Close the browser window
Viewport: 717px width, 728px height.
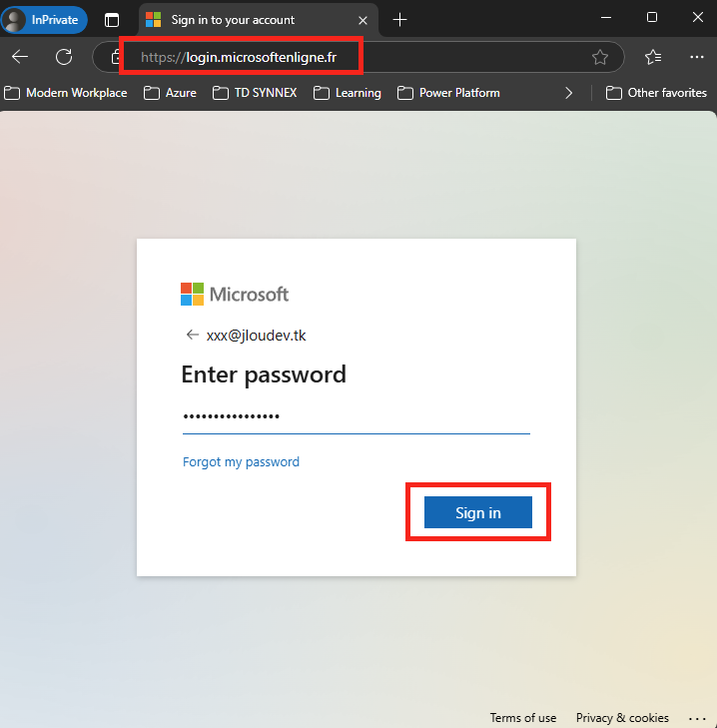click(697, 18)
